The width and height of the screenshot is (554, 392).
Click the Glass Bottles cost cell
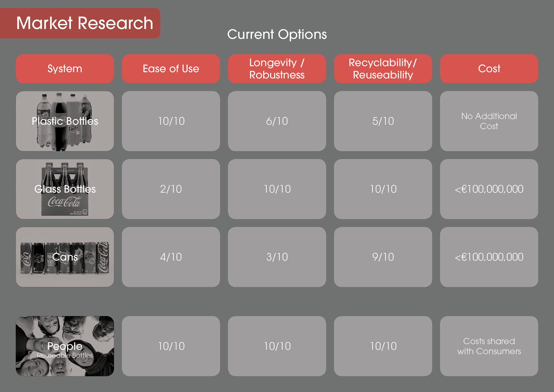point(489,189)
